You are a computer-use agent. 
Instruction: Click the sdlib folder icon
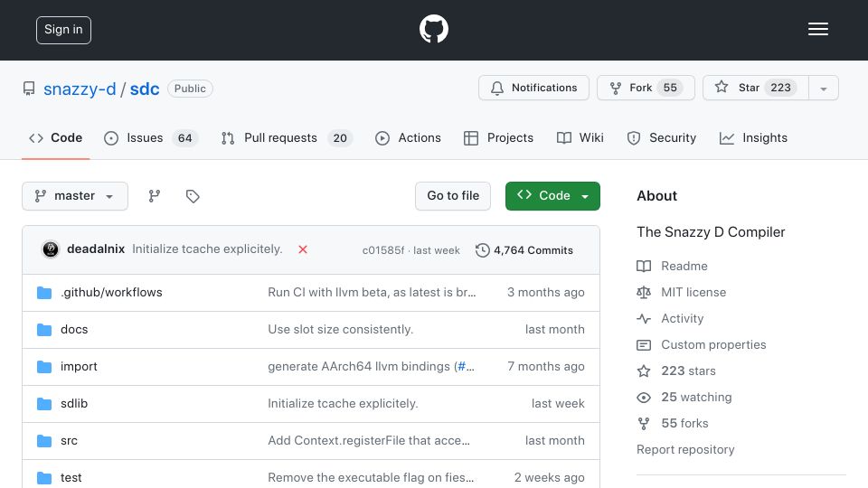(44, 404)
